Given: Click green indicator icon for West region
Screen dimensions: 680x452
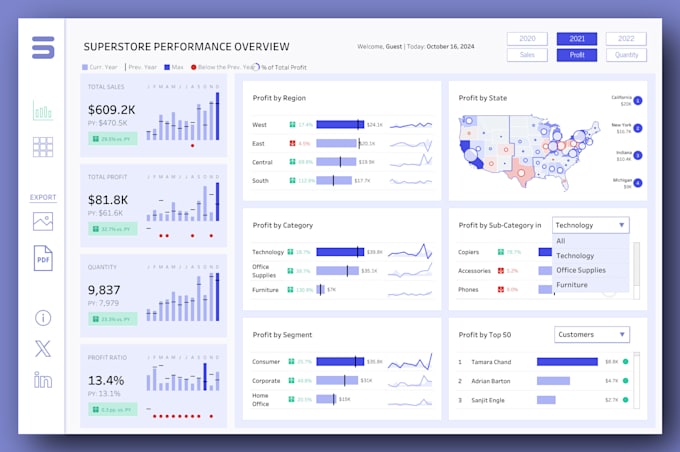Looking at the screenshot, I should coord(292,124).
